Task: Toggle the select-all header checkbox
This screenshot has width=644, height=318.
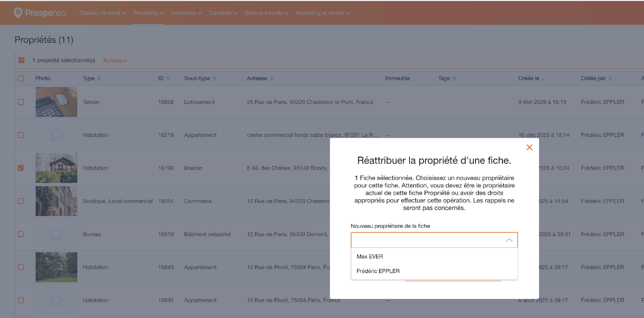Action: point(21,78)
